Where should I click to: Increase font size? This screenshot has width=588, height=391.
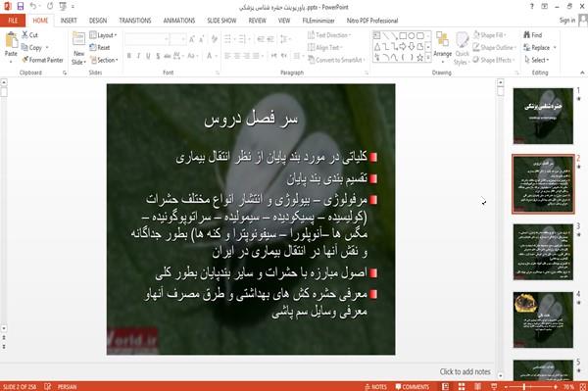[x=192, y=39]
